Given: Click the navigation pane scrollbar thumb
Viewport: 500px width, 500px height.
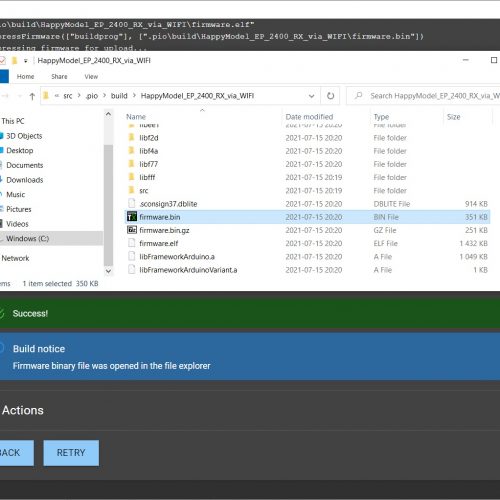Looking at the screenshot, I should [x=108, y=205].
